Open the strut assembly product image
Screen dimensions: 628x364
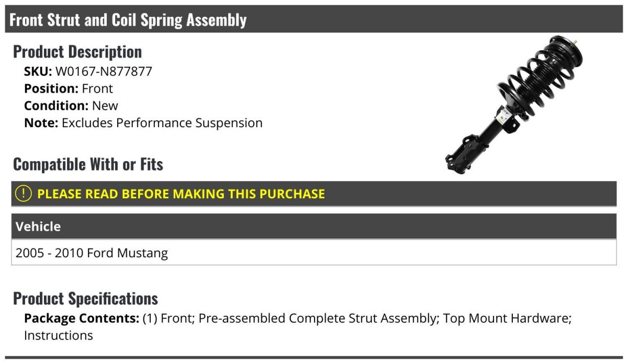click(515, 105)
